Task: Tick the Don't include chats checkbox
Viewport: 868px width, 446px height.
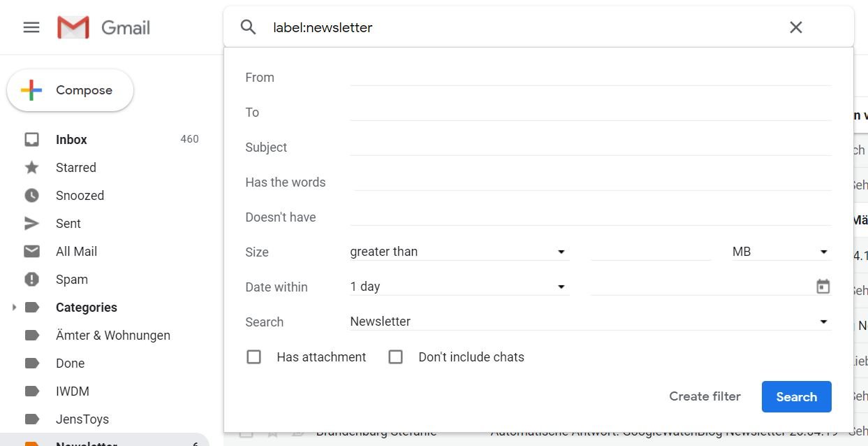Action: (x=396, y=357)
